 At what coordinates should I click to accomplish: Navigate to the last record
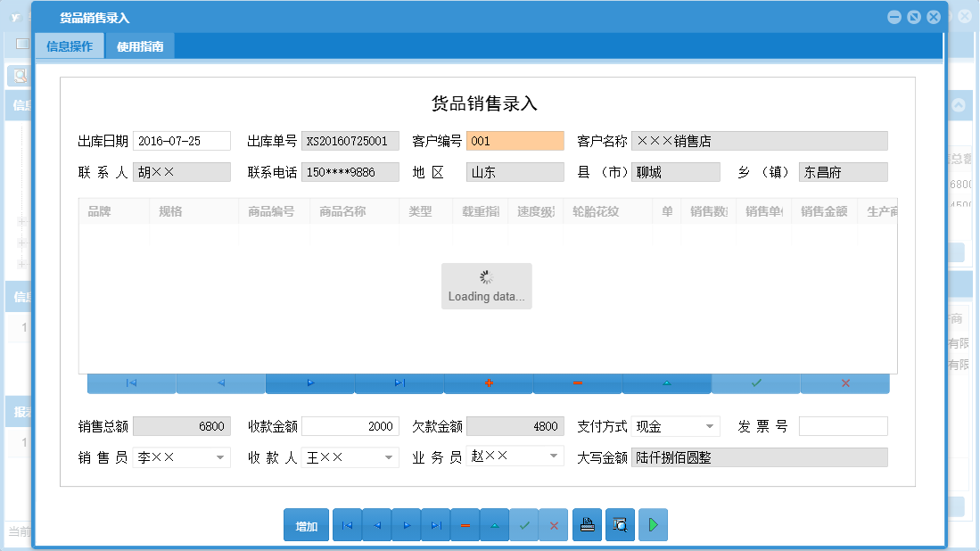(x=435, y=525)
